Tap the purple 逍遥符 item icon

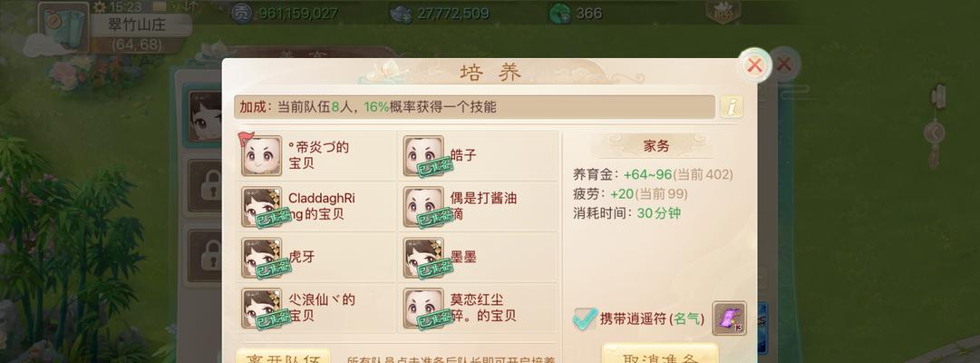click(729, 318)
